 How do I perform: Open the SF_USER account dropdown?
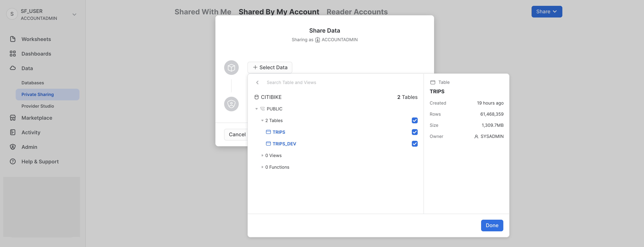(74, 15)
